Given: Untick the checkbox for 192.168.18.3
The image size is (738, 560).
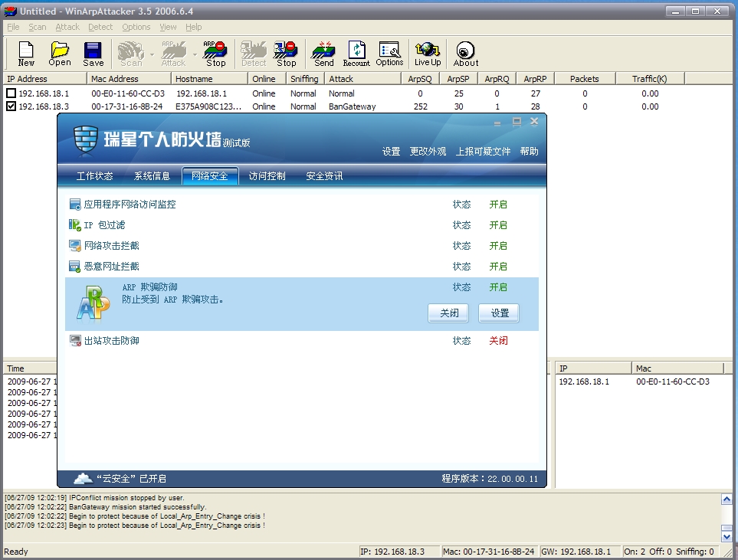Looking at the screenshot, I should pos(11,106).
